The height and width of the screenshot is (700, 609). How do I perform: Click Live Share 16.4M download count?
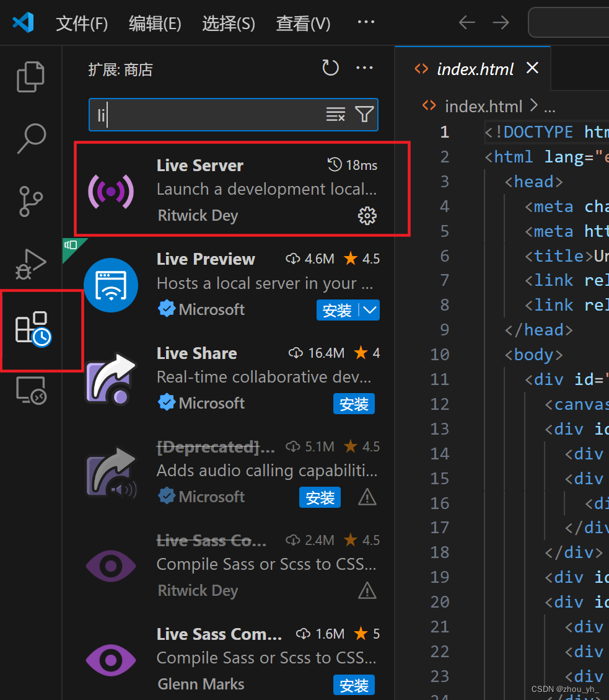[317, 353]
